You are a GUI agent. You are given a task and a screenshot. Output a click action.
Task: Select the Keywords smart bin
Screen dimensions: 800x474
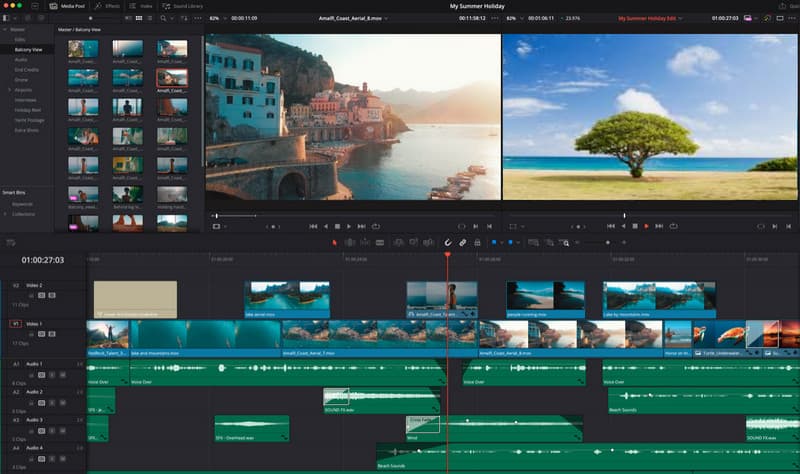pyautogui.click(x=22, y=204)
